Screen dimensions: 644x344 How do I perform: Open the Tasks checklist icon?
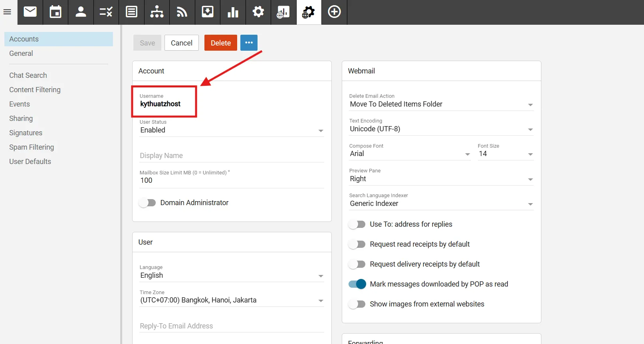pos(106,12)
